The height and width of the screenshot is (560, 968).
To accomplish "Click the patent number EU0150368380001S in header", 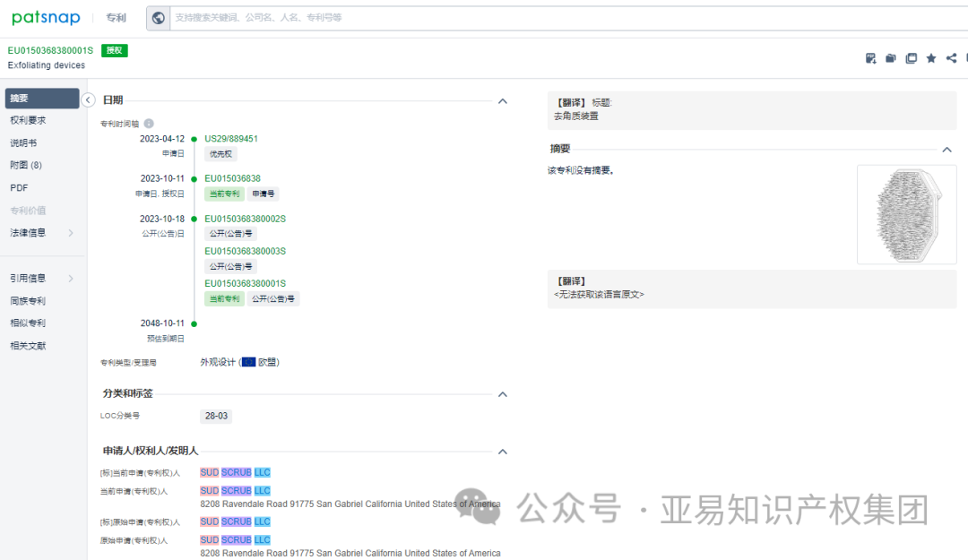I will pos(50,51).
